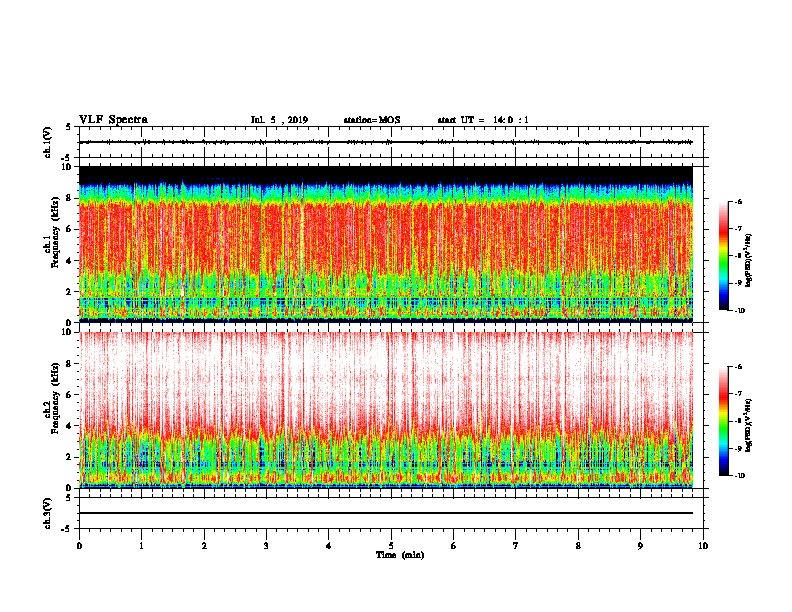Click time axis tick label "7"
Screen dimensions: 792x612
516,546
